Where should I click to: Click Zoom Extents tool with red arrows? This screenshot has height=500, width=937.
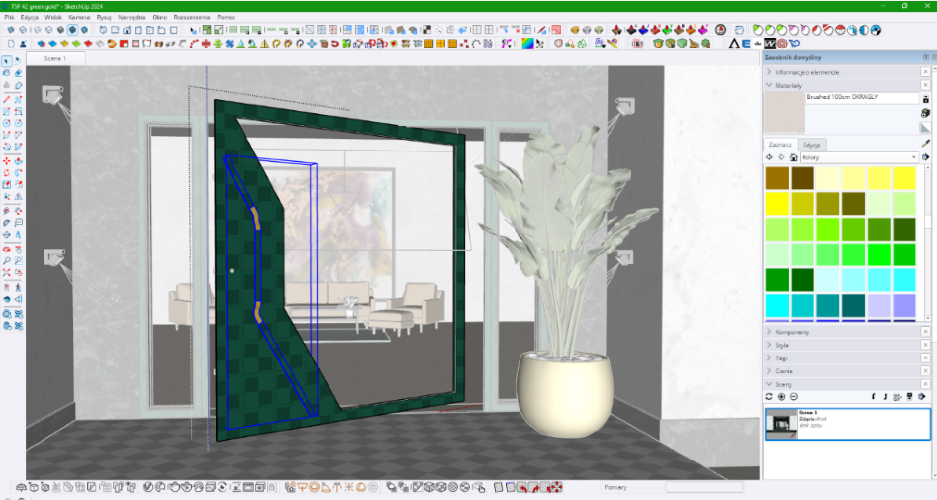pyautogui.click(x=7, y=274)
